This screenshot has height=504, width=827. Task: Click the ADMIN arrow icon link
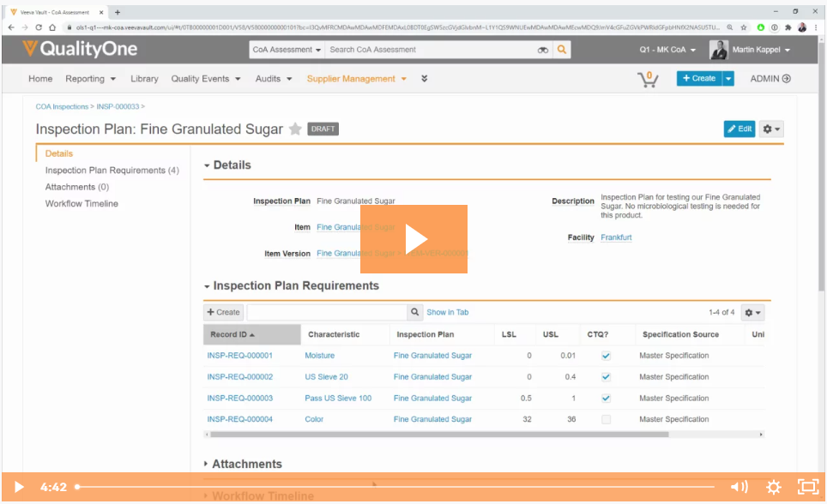770,79
